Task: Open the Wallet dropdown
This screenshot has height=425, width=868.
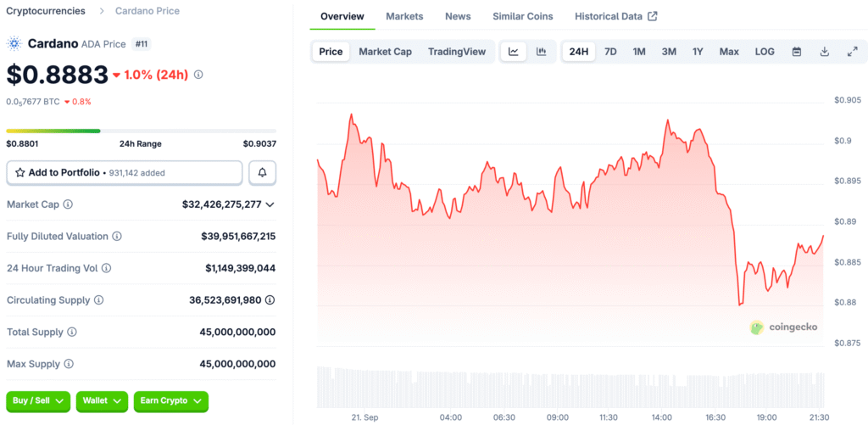Action: pos(102,400)
